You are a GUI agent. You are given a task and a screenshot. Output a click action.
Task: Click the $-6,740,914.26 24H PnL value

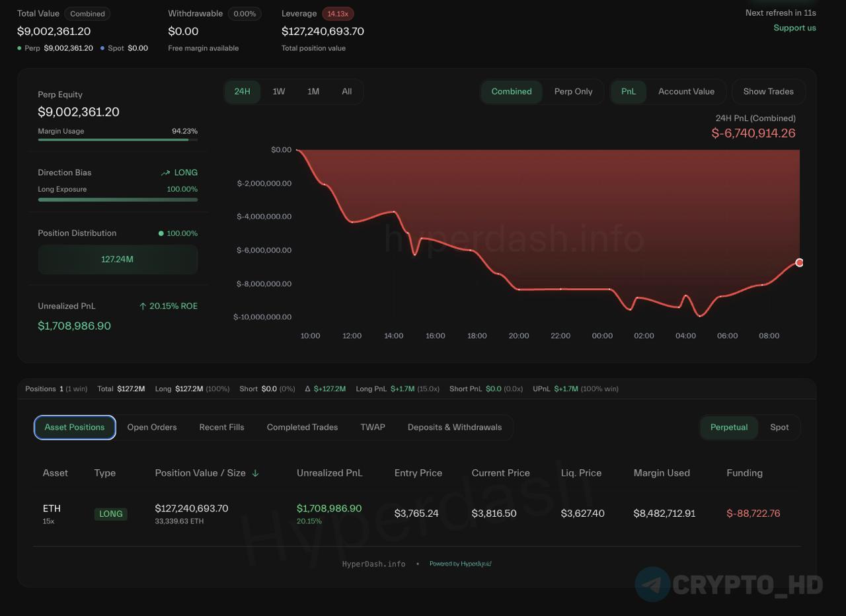click(x=753, y=133)
